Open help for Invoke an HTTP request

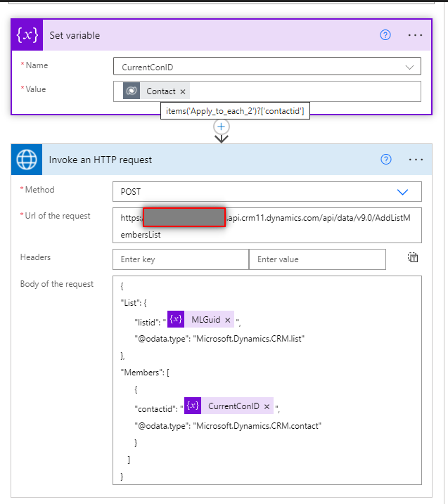[x=385, y=160]
